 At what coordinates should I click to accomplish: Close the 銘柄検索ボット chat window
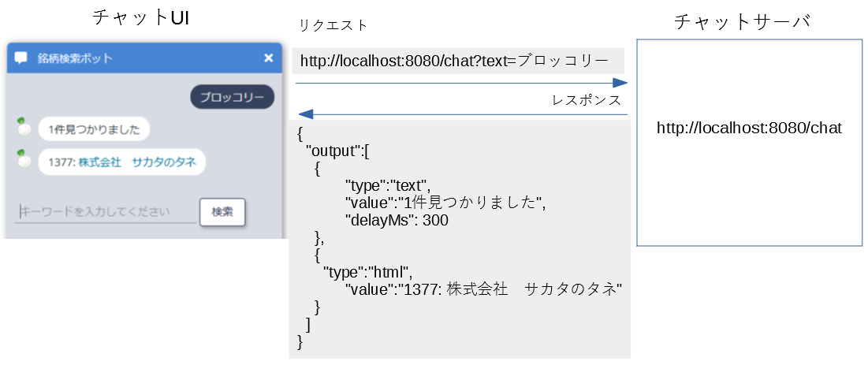[x=268, y=58]
